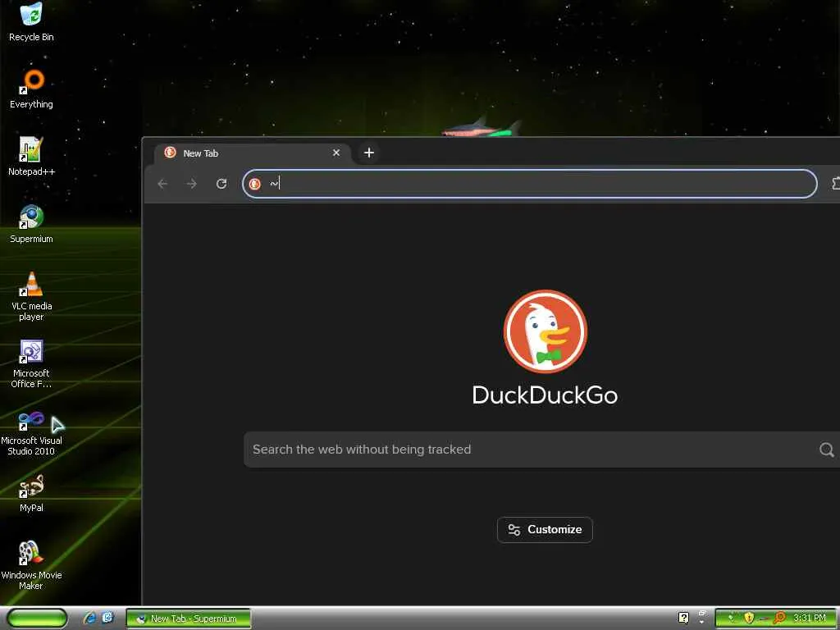This screenshot has width=840, height=630.
Task: Switch to the New Tab browser tab
Action: point(252,153)
